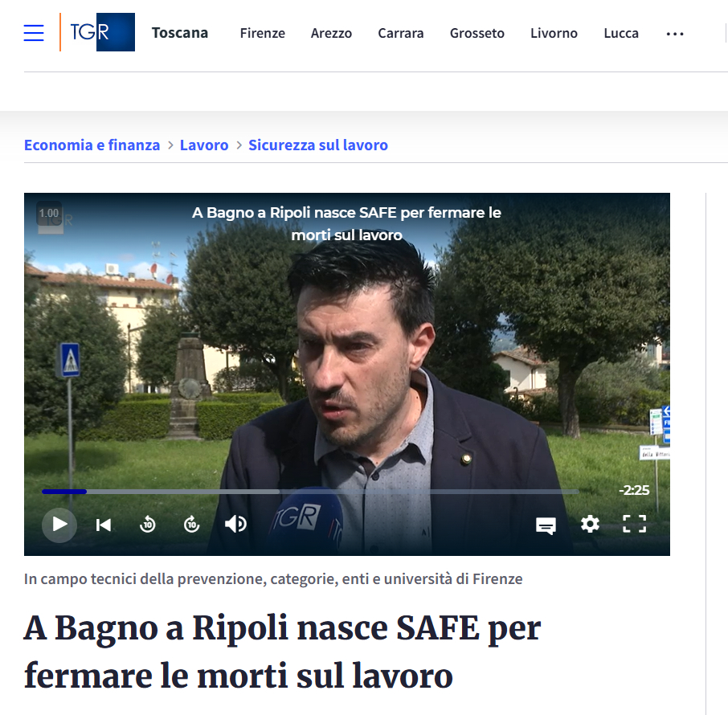The height and width of the screenshot is (715, 728).
Task: Enter fullscreen mode
Action: click(634, 524)
